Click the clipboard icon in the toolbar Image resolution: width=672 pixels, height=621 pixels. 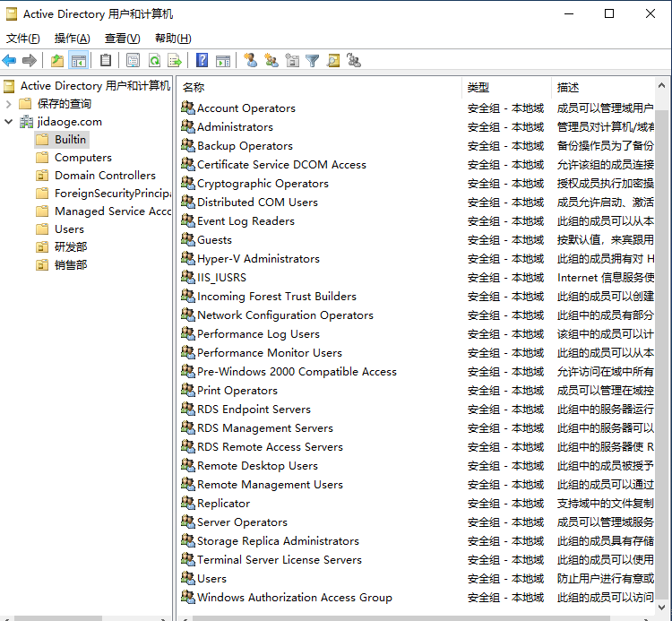click(106, 60)
